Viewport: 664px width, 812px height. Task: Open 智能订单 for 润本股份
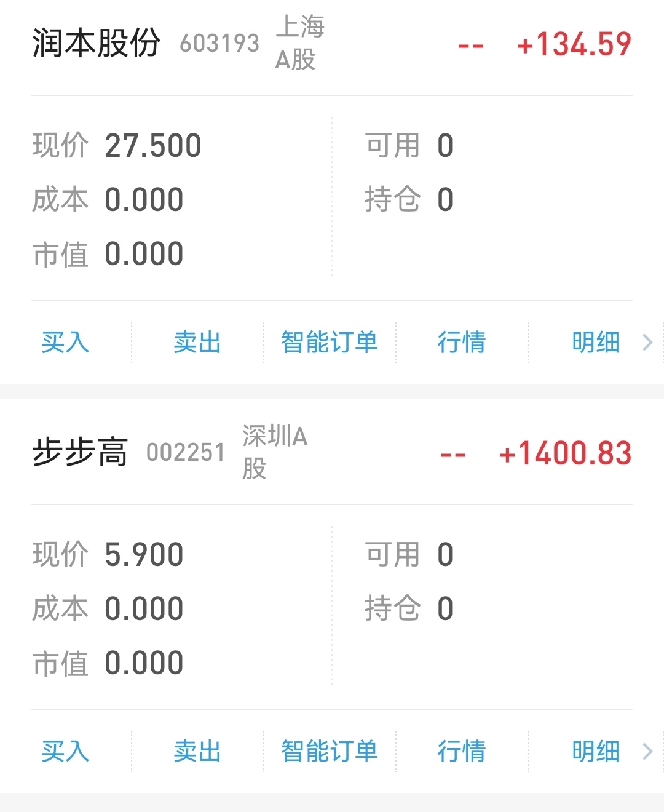[330, 342]
